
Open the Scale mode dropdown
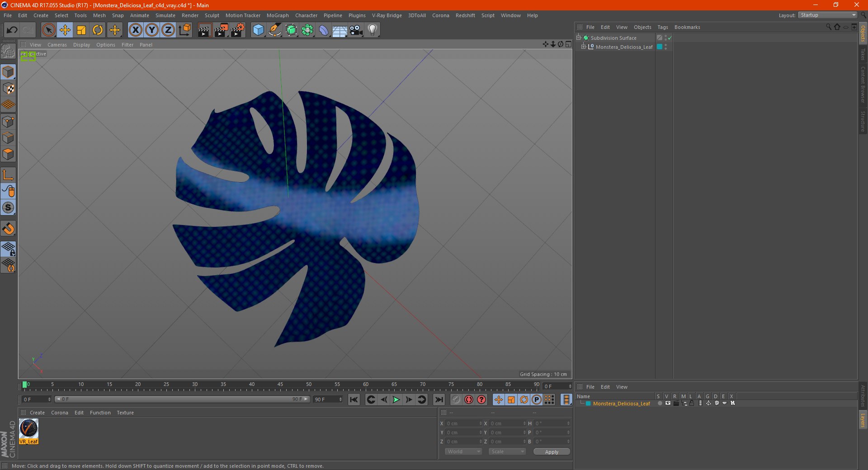507,451
